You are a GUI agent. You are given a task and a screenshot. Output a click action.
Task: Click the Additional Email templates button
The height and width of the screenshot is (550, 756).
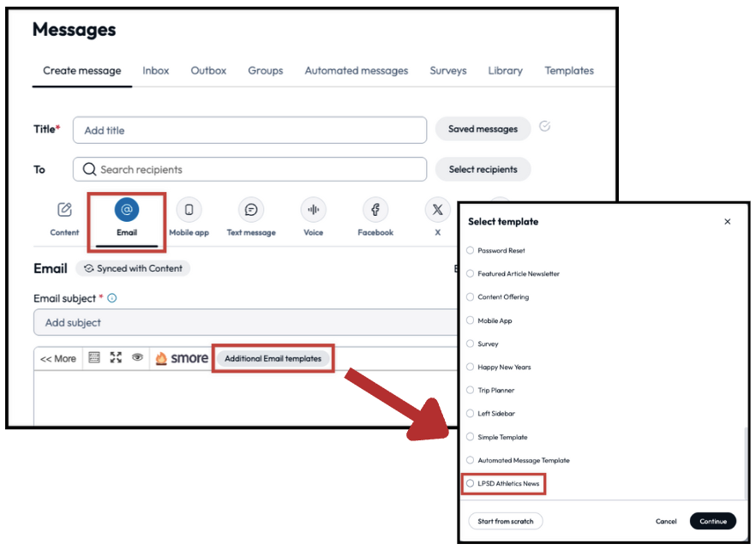[x=273, y=358]
